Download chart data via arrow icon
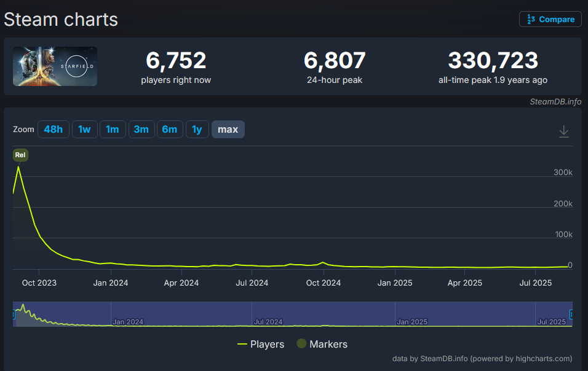Viewport: 588px width, 371px height. [x=563, y=132]
